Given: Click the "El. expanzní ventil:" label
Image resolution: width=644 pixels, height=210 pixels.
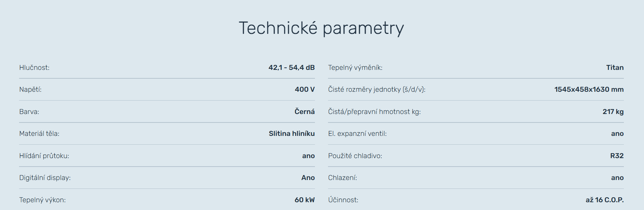Looking at the screenshot, I should tap(357, 133).
